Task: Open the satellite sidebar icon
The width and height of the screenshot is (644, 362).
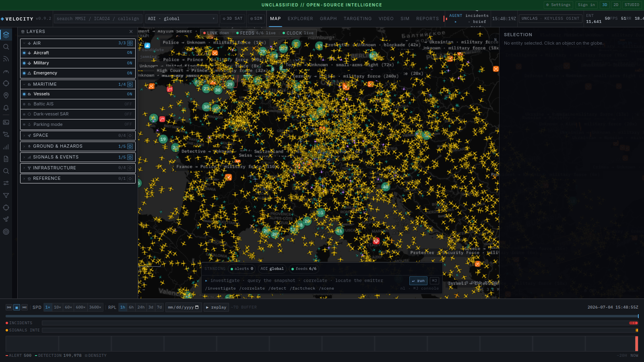Action: pos(6,219)
